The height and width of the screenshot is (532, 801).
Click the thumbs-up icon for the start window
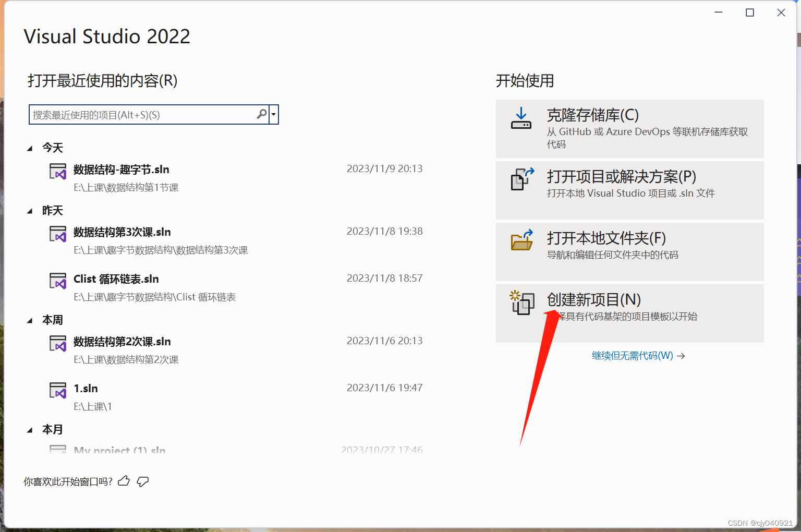coord(124,481)
